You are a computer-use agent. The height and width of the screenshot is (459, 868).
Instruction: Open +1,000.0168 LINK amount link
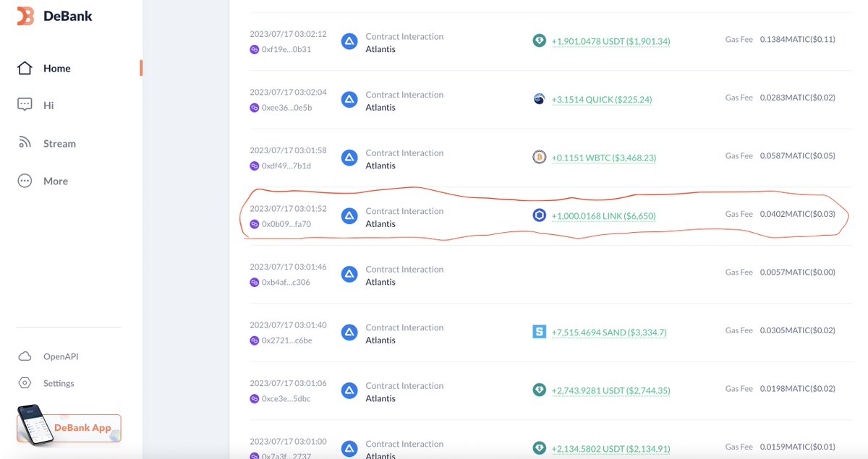point(604,216)
